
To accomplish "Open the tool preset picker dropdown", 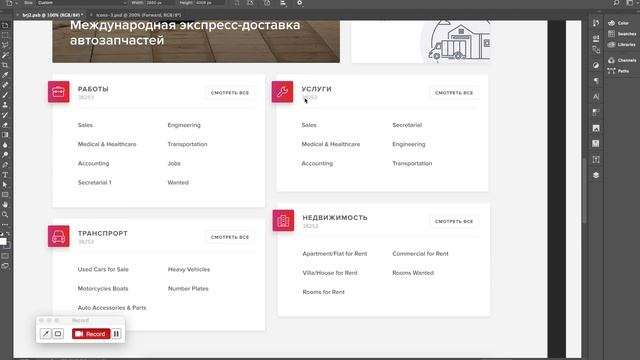I will [11, 3].
